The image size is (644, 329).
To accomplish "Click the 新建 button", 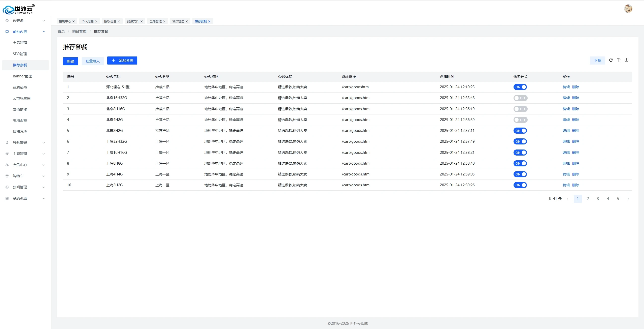I will click(70, 61).
